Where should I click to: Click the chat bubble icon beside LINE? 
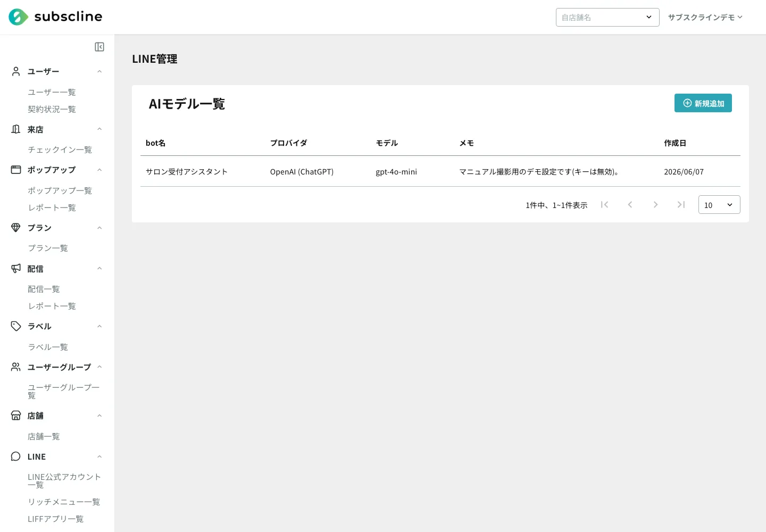pyautogui.click(x=16, y=456)
